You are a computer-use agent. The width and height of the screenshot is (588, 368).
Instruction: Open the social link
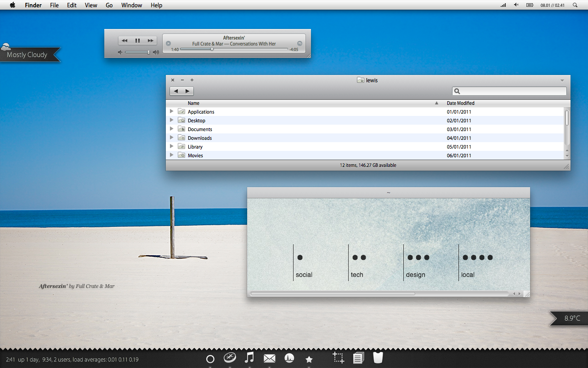pos(304,275)
